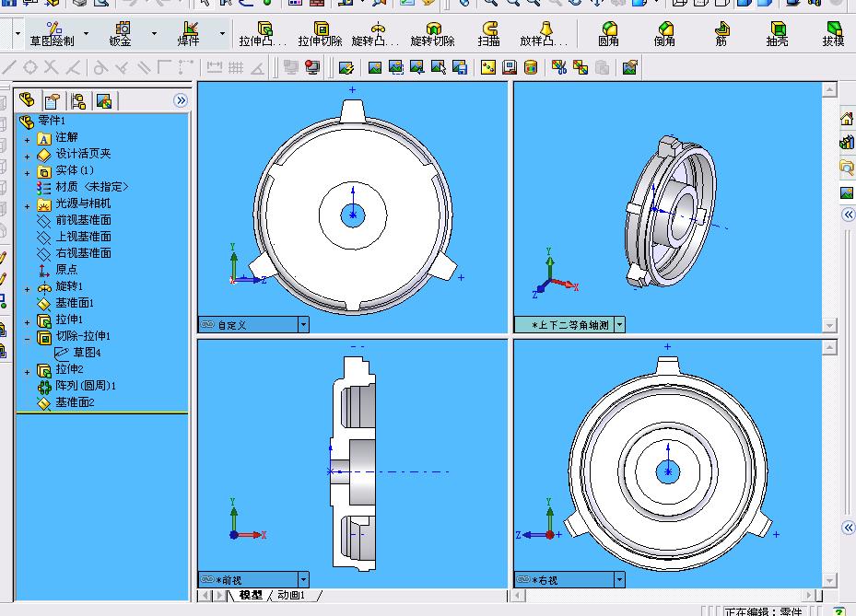Switch to the render manager tab with colored picture
Screen dimensions: 856x616
(x=104, y=100)
